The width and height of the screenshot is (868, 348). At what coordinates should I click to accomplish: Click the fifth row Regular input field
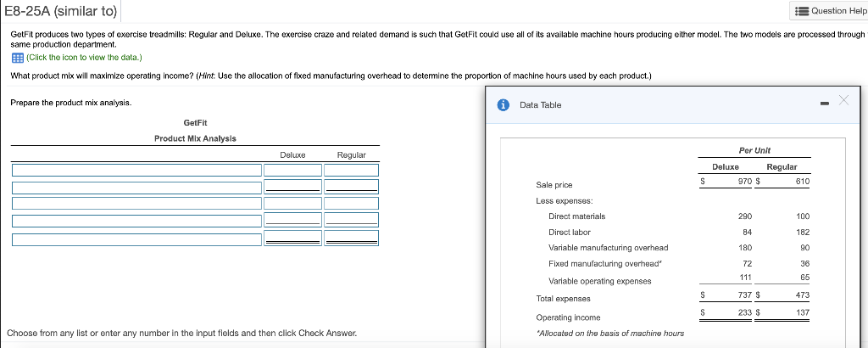[352, 239]
